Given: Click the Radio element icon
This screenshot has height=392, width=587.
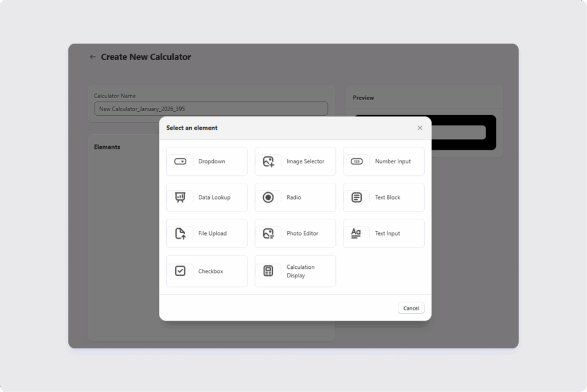Looking at the screenshot, I should tap(268, 198).
